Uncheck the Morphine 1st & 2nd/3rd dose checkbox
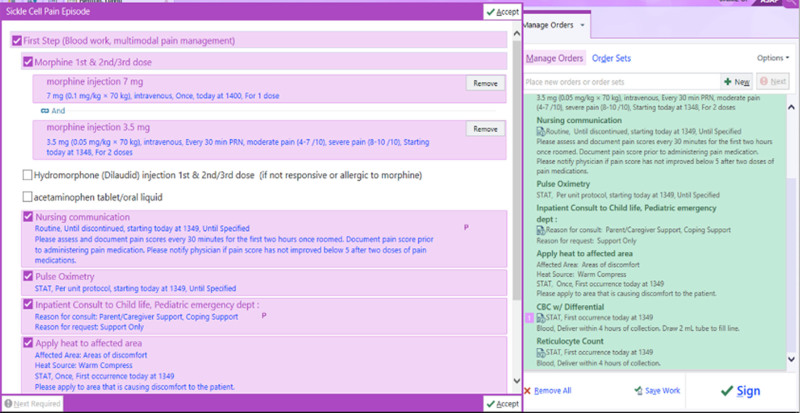 coord(28,62)
